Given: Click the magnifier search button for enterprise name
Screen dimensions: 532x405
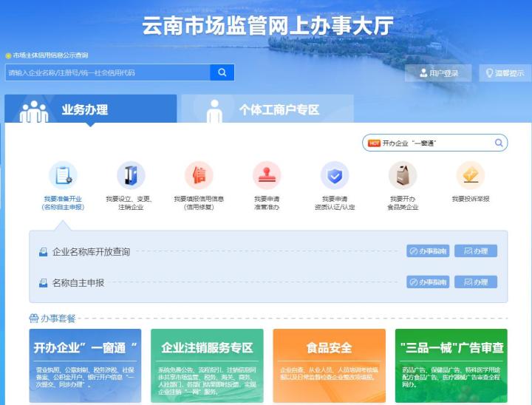Looking at the screenshot, I should (x=222, y=72).
